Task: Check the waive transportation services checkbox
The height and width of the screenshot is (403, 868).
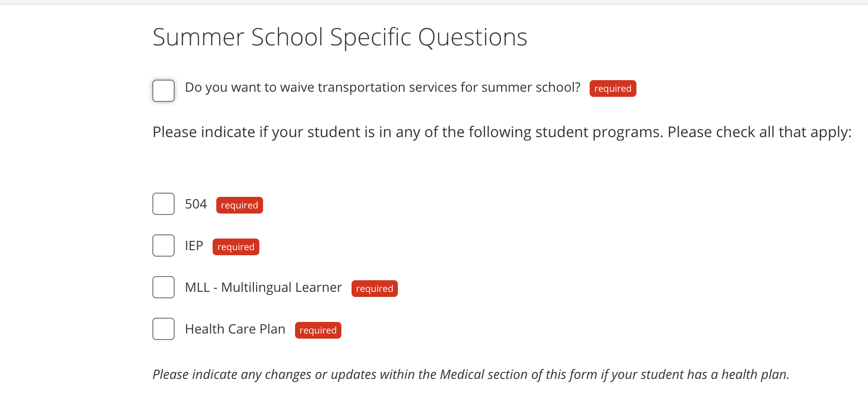Action: [x=164, y=90]
